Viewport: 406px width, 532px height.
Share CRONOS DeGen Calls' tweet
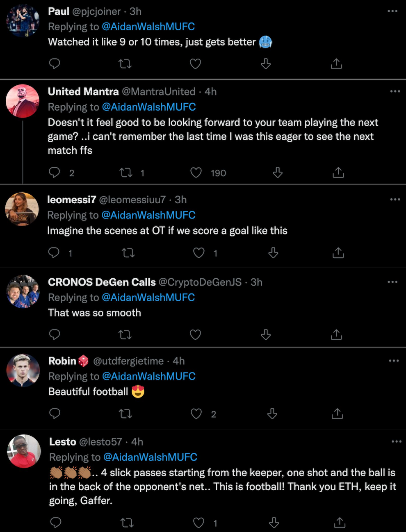[336, 334]
